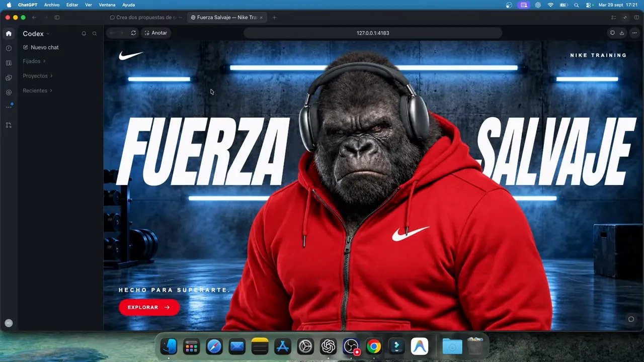Click the search magnifier in Codex sidebar
Image resolution: width=644 pixels, height=362 pixels.
coord(95,34)
